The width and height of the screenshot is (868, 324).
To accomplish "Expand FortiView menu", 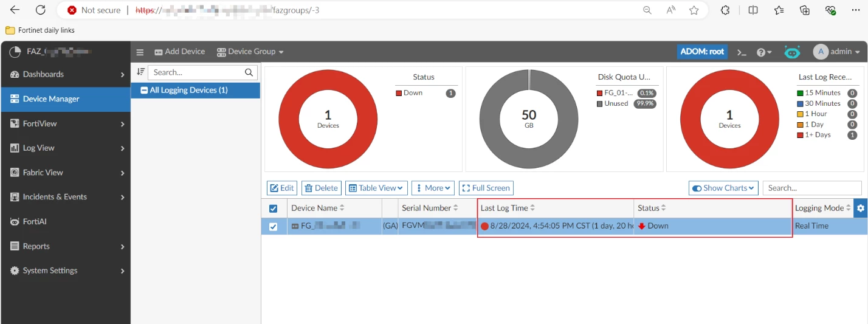I will 66,123.
